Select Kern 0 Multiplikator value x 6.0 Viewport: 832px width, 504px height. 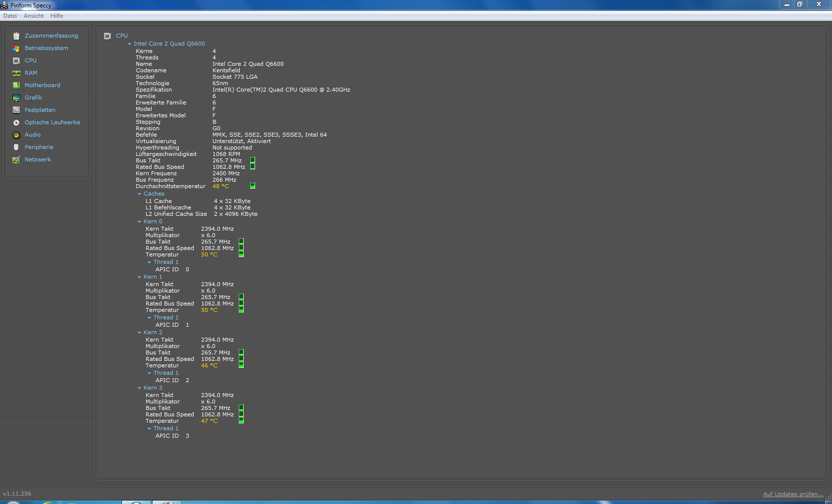coord(208,235)
